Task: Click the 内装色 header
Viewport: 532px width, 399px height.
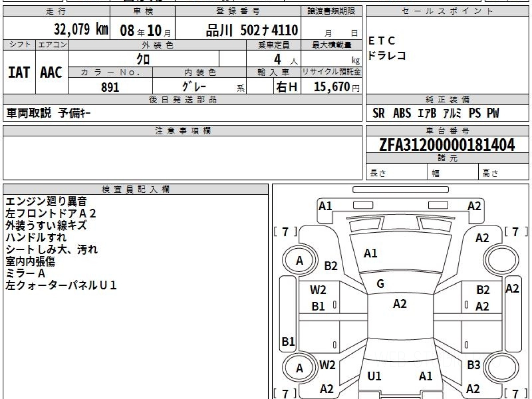Action: coord(199,72)
